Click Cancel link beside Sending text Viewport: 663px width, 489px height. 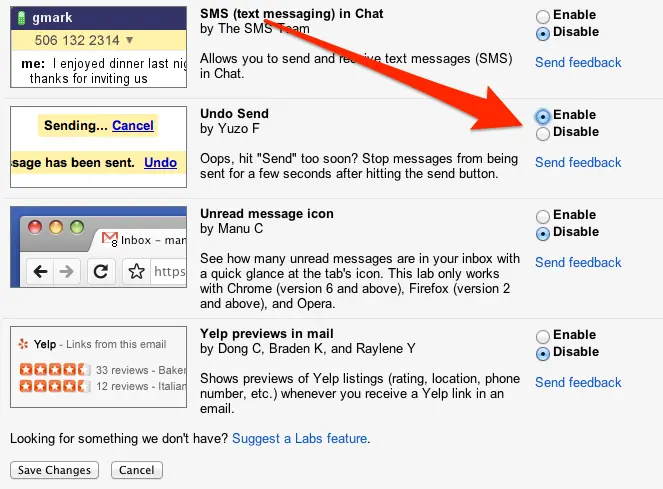click(133, 126)
